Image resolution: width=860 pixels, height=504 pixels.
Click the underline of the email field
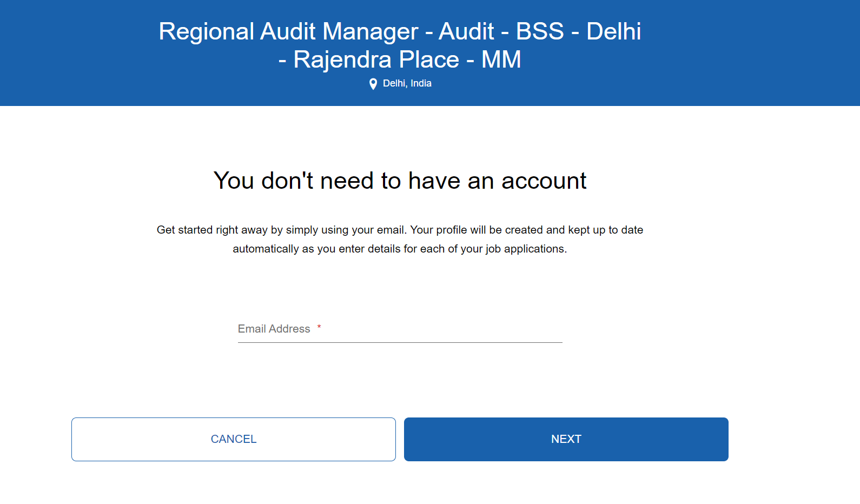(x=400, y=342)
